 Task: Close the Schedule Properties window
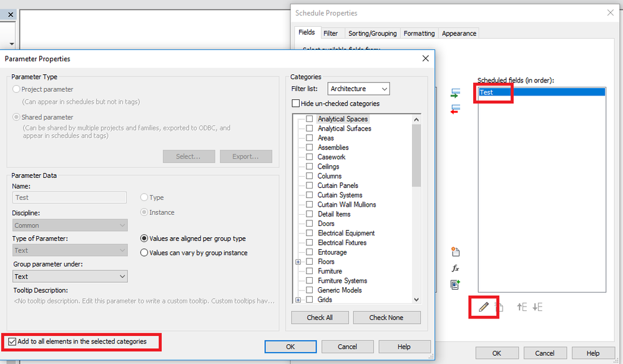(x=611, y=12)
